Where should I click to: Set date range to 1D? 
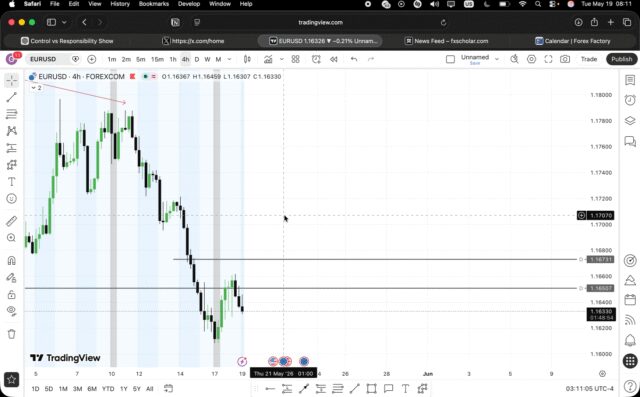tap(35, 389)
